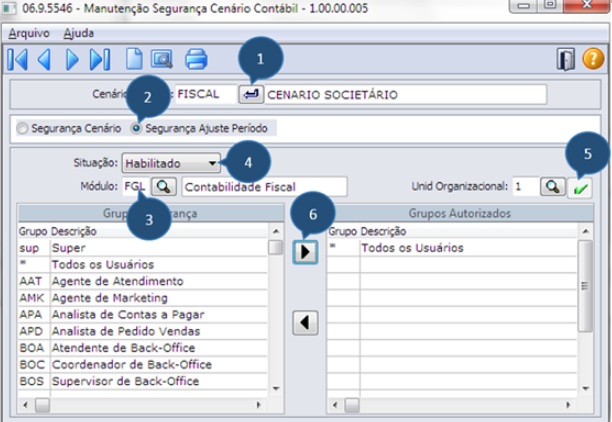Select Todos os Usuários in the left list
The width and height of the screenshot is (612, 422).
click(142, 265)
